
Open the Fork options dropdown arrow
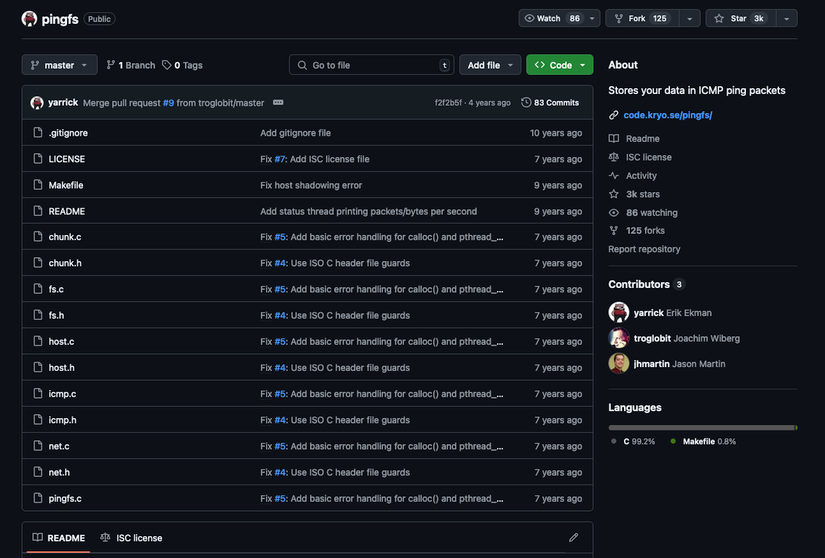point(689,18)
